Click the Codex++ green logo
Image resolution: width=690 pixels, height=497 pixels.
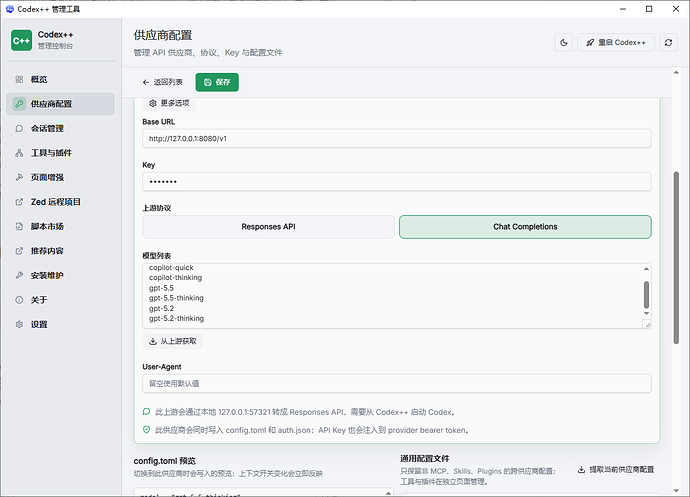(22, 40)
